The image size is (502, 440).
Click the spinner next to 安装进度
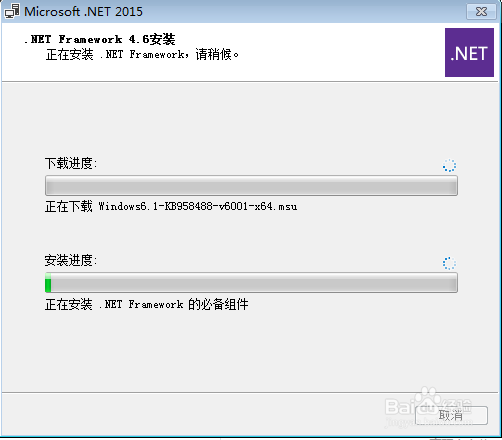pos(449,263)
